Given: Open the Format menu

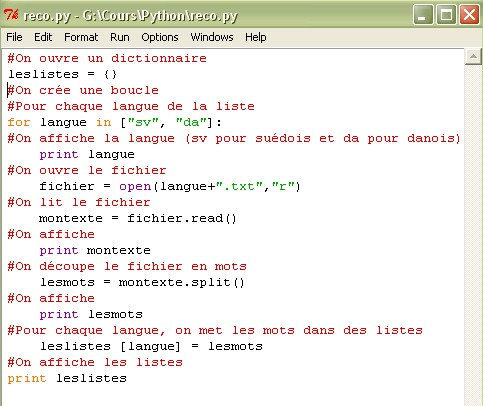Looking at the screenshot, I should [81, 37].
